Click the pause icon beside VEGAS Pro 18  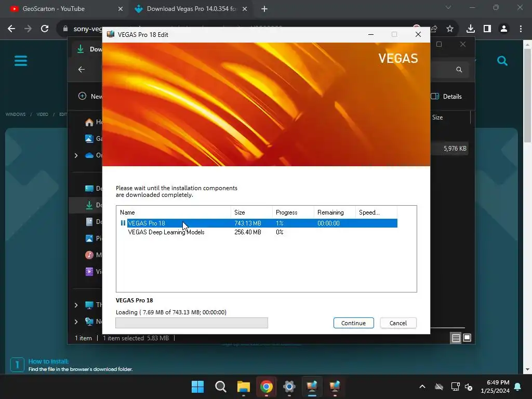[x=123, y=223]
